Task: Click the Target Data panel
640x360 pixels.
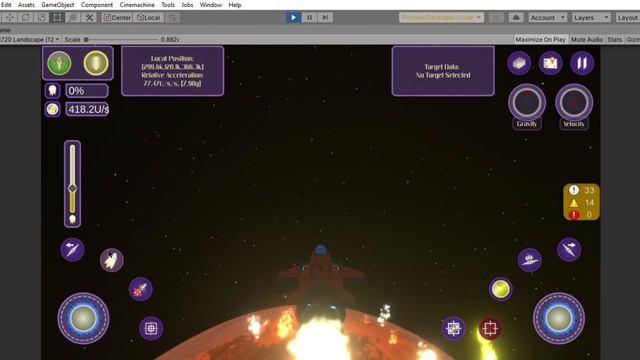Action: 443,71
